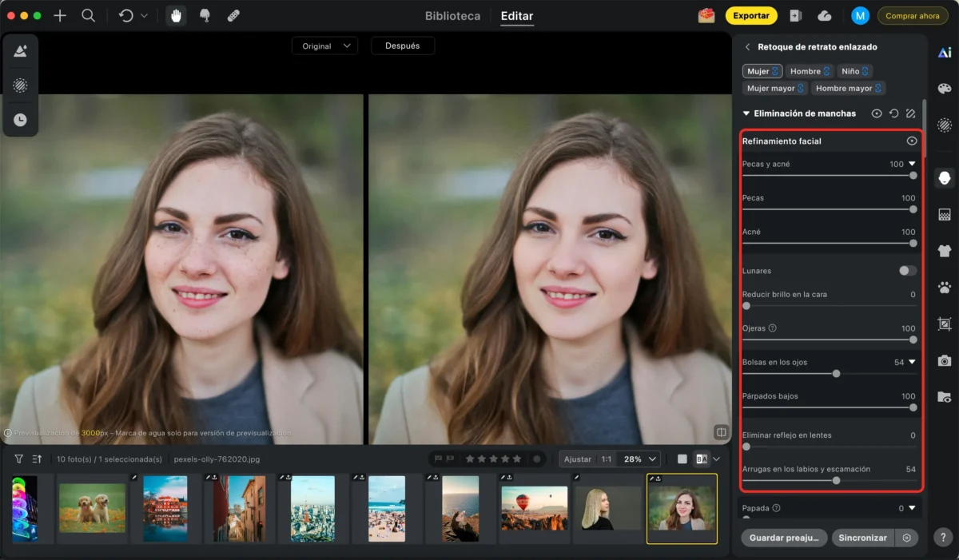Select the hand pan tool
The image size is (959, 560).
[x=174, y=15]
